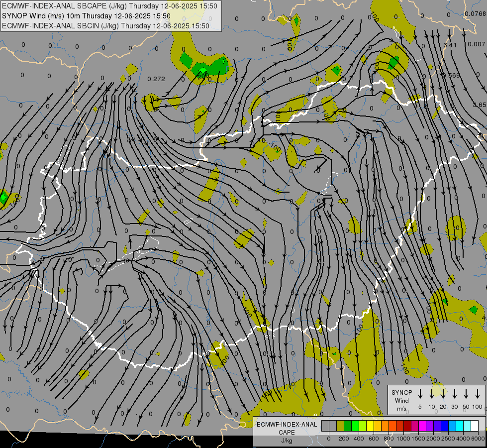
Task: Pick the lime yellow-green swatch in CAPE legend
Action: 363,426
